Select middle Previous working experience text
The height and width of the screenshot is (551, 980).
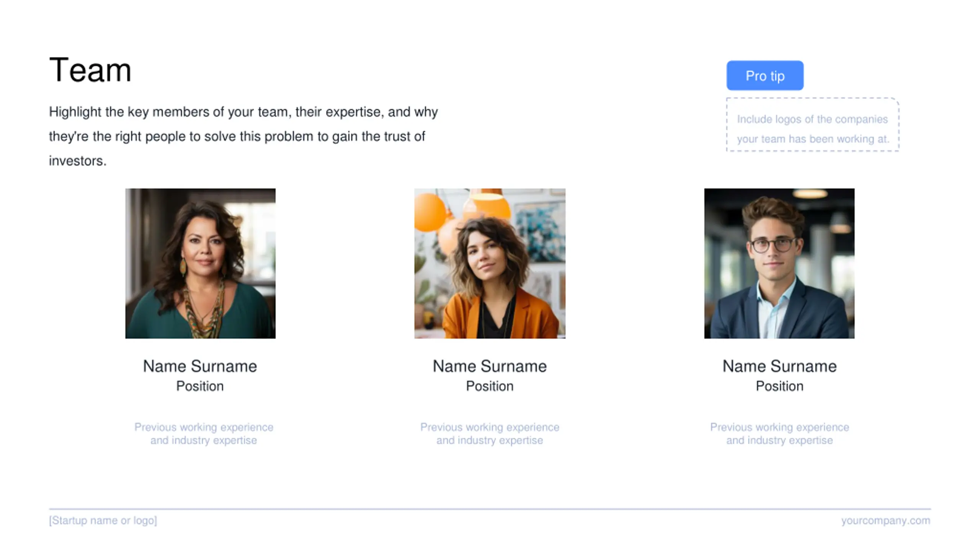490,434
